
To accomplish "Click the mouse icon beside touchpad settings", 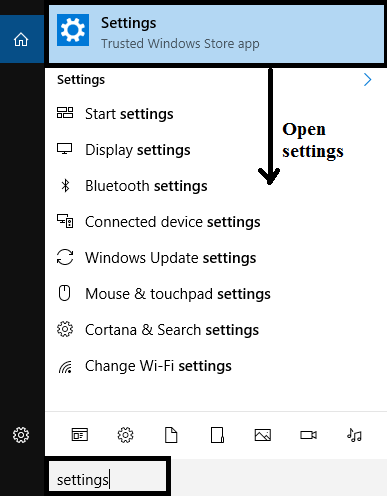I will pyautogui.click(x=64, y=293).
